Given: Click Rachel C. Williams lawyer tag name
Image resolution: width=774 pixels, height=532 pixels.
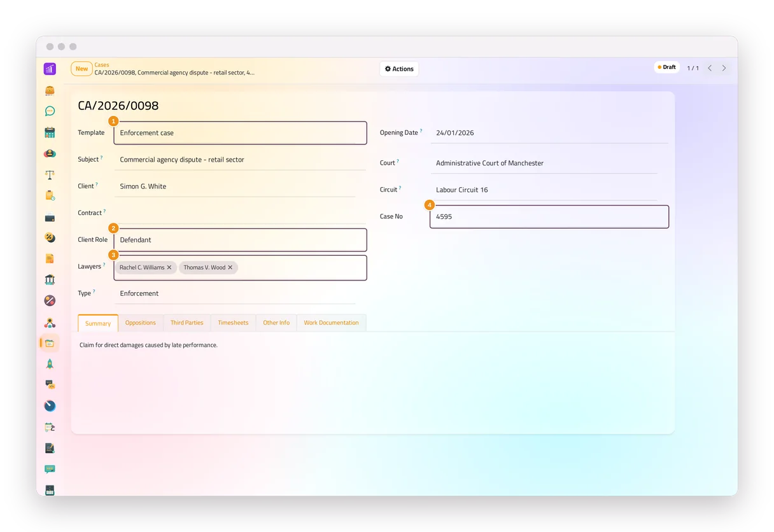Looking at the screenshot, I should click(x=142, y=267).
